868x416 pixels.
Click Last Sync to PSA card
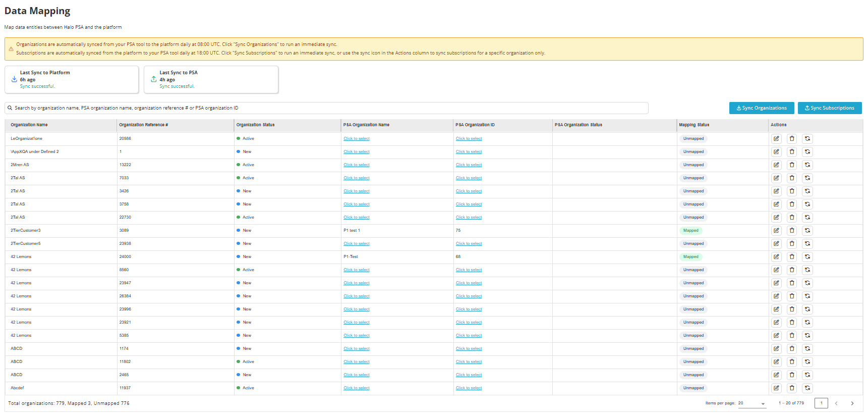click(211, 79)
